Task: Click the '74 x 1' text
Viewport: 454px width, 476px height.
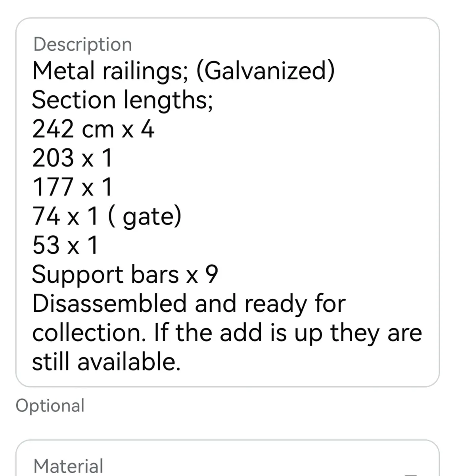Action: coord(65,217)
